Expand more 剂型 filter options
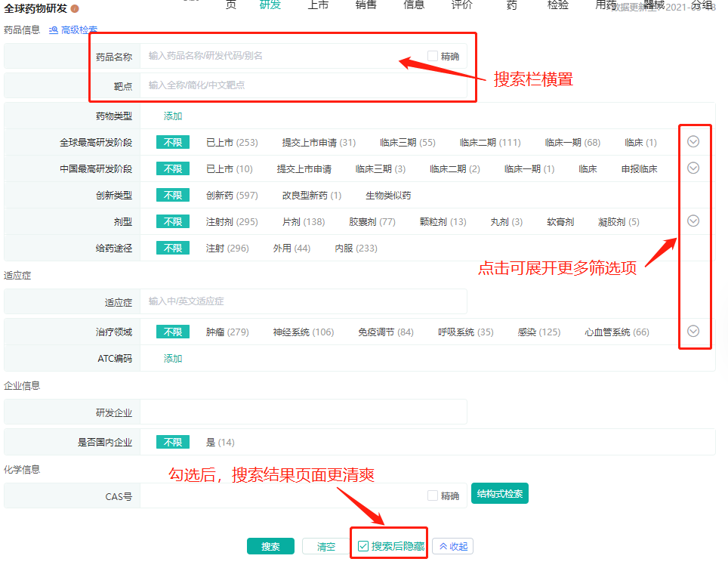The height and width of the screenshot is (568, 728). coord(693,221)
